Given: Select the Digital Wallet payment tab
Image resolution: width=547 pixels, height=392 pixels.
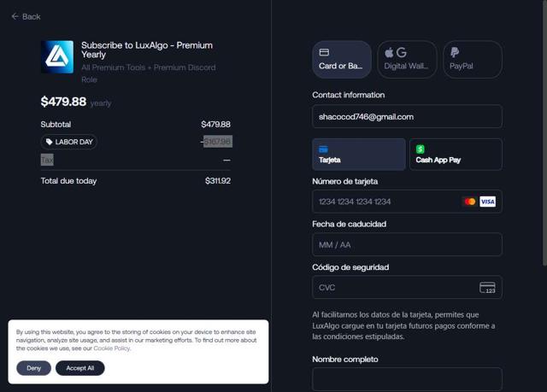Looking at the screenshot, I should pyautogui.click(x=407, y=59).
